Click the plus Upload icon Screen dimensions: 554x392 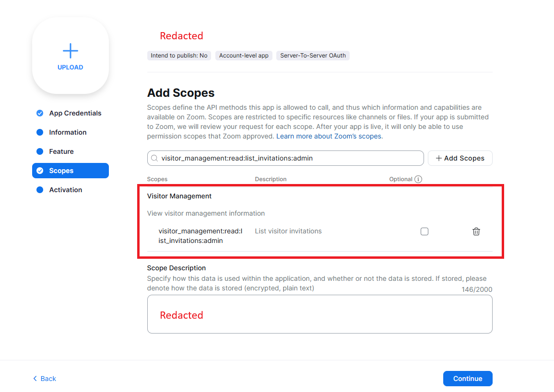pyautogui.click(x=71, y=51)
